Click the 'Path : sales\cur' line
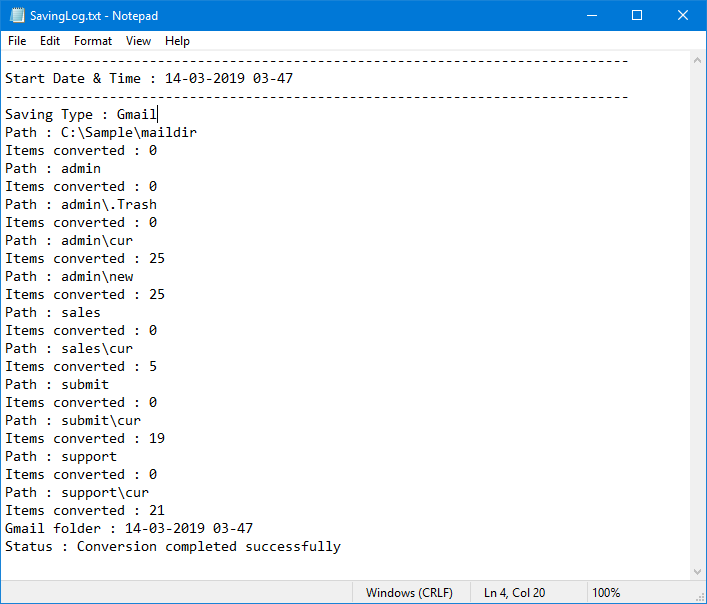Screen dimensions: 707x604 click(x=69, y=349)
